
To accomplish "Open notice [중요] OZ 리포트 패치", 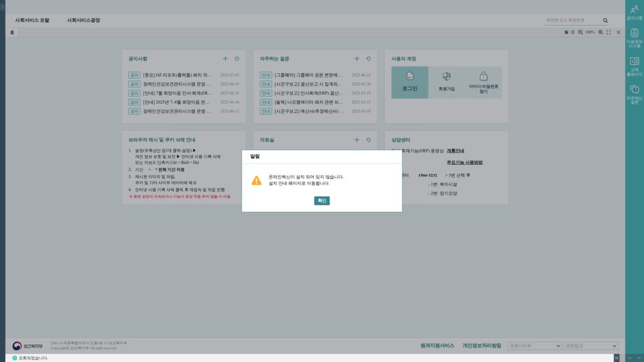I will (x=177, y=75).
